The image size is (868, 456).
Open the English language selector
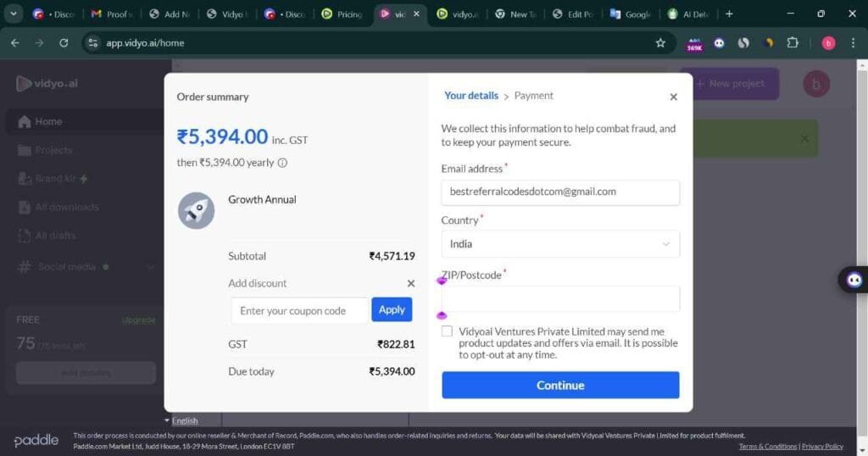point(181,420)
